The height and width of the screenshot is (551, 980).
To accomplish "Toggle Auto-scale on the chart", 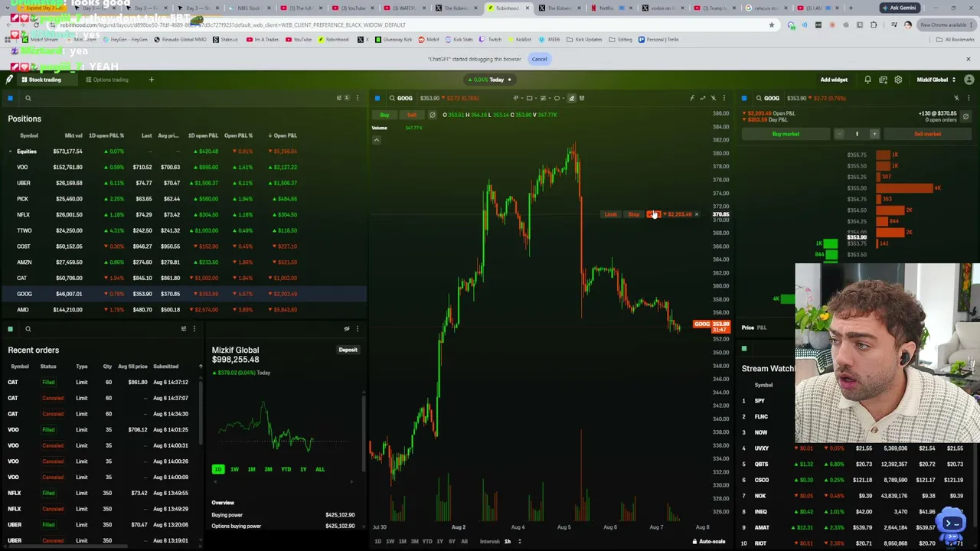I will 709,542.
